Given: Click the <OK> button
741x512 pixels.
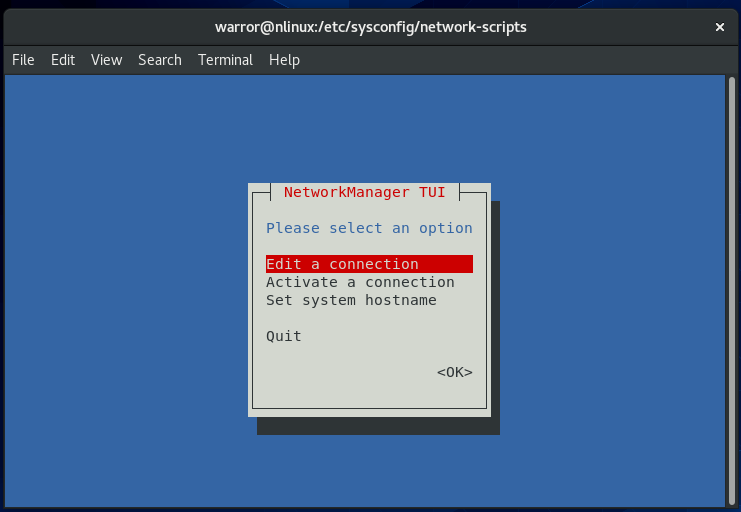Looking at the screenshot, I should pos(455,372).
